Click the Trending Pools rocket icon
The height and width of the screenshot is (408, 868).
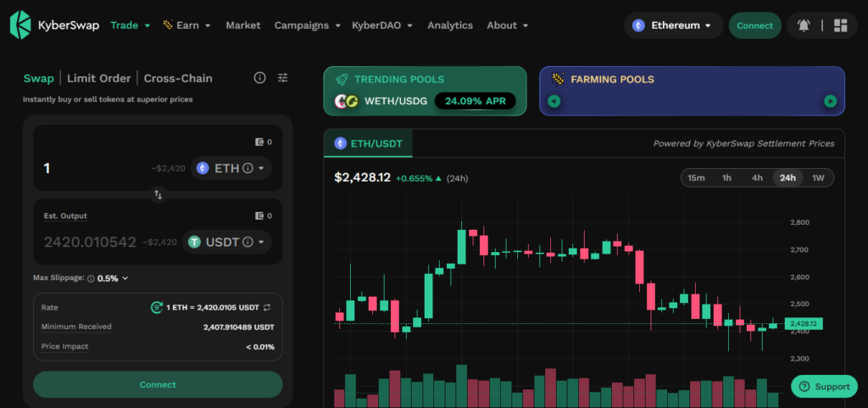tap(342, 80)
